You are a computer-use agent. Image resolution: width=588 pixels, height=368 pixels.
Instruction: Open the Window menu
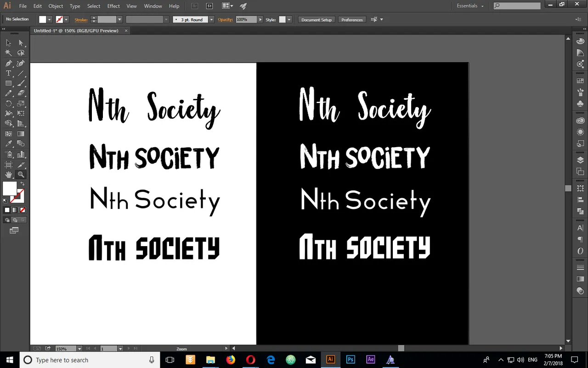[153, 6]
